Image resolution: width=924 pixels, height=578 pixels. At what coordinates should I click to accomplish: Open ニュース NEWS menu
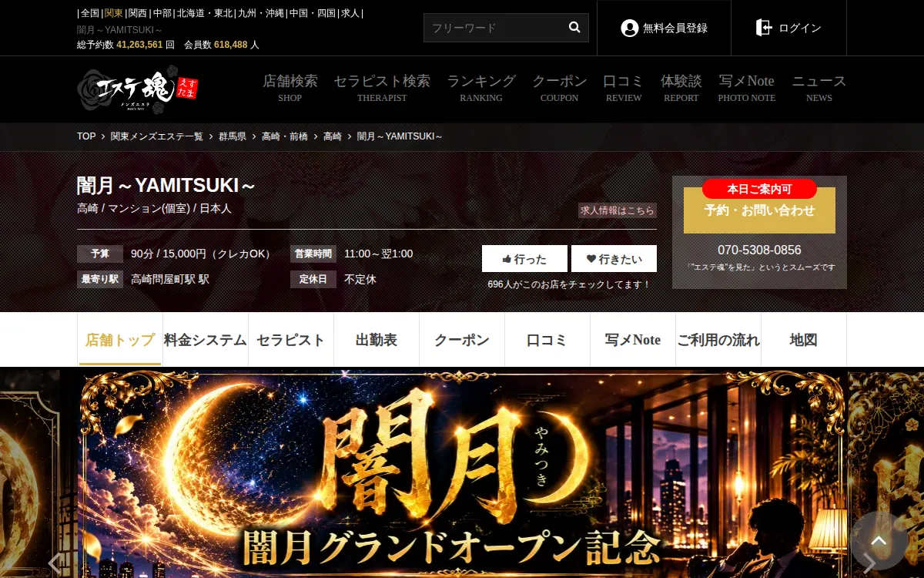(819, 88)
